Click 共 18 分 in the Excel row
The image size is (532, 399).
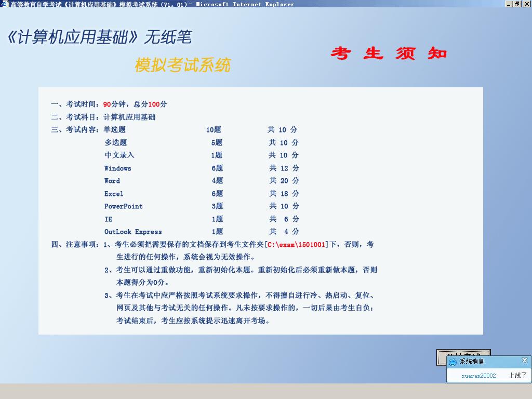tap(284, 193)
